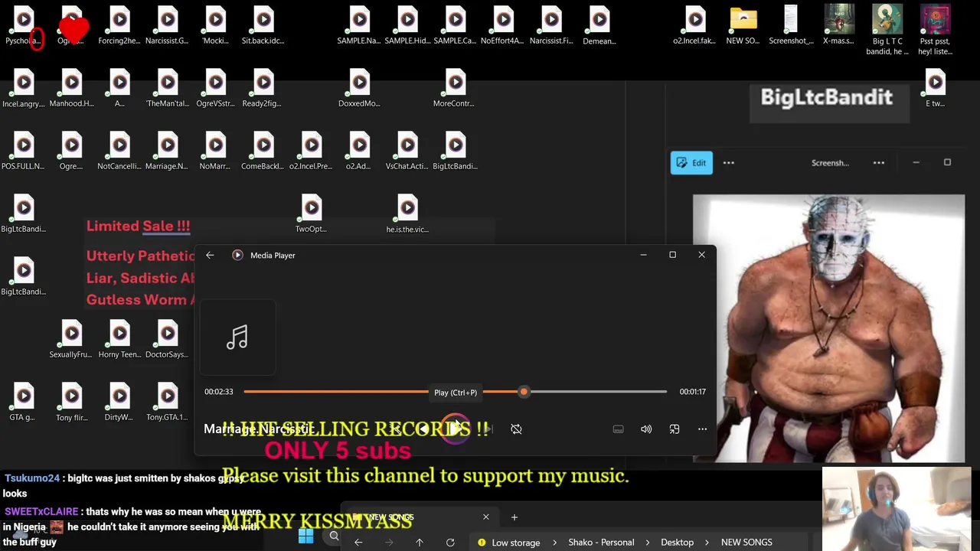Select the X-mas.s... desktop file
Image resolution: width=980 pixels, height=551 pixels.
pyautogui.click(x=838, y=25)
